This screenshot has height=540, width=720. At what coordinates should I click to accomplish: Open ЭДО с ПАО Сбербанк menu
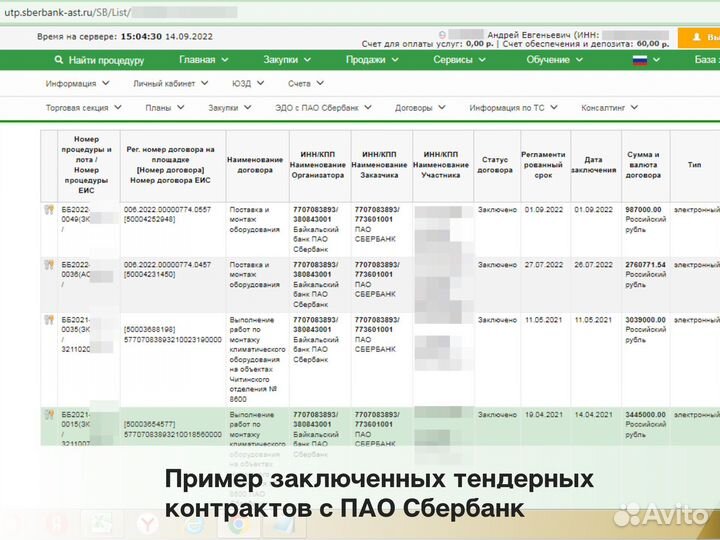coord(323,108)
